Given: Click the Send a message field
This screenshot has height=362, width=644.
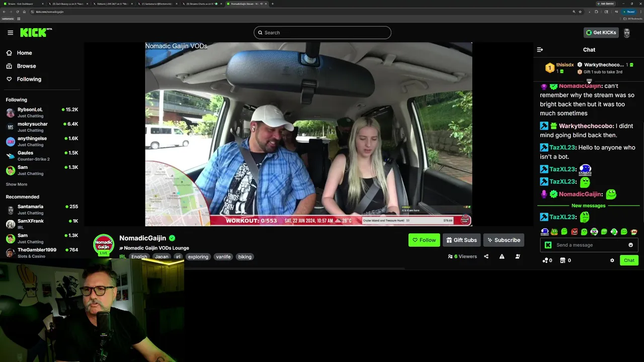Looking at the screenshot, I should click(589, 245).
